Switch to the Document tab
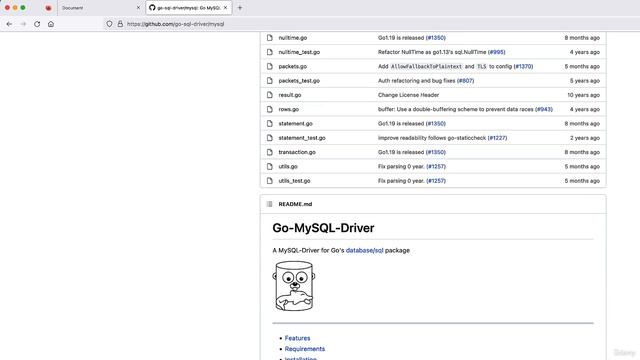640x360 pixels. coord(100,8)
